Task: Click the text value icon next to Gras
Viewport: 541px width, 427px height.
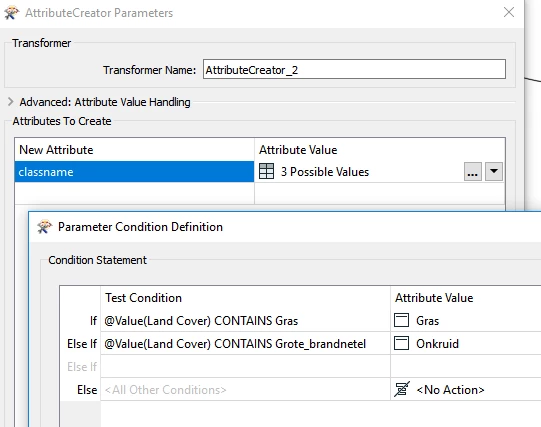Action: pos(401,320)
